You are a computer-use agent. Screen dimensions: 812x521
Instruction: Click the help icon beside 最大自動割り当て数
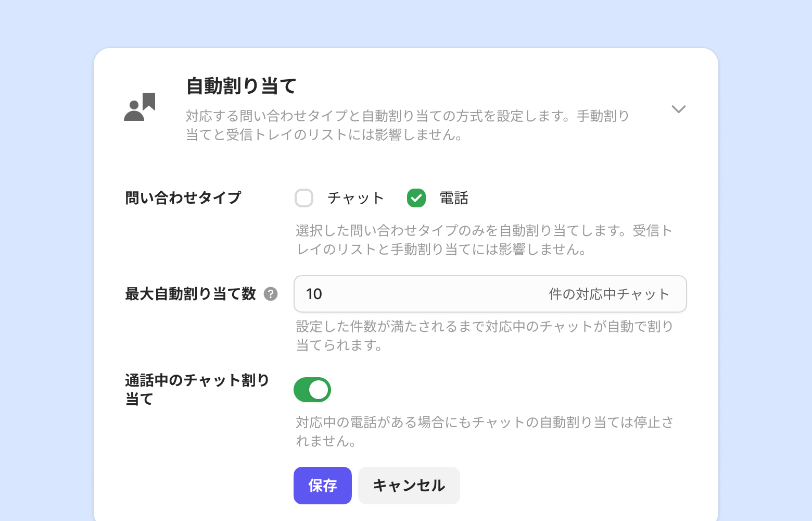coord(271,294)
